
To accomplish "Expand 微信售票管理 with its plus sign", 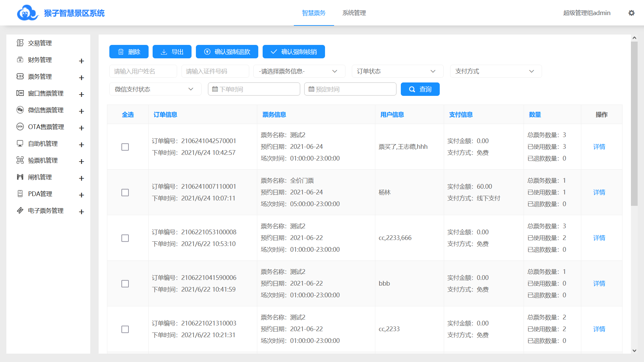I will [81, 111].
